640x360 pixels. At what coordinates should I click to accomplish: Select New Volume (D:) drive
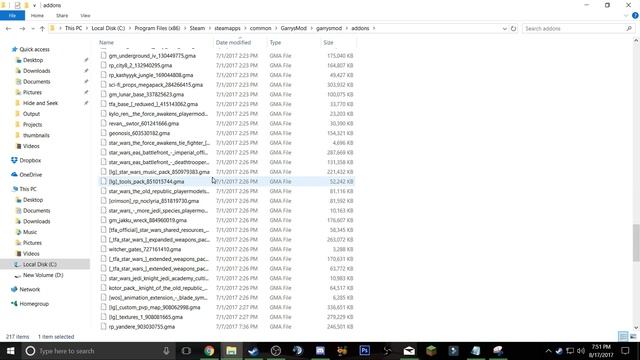click(43, 275)
